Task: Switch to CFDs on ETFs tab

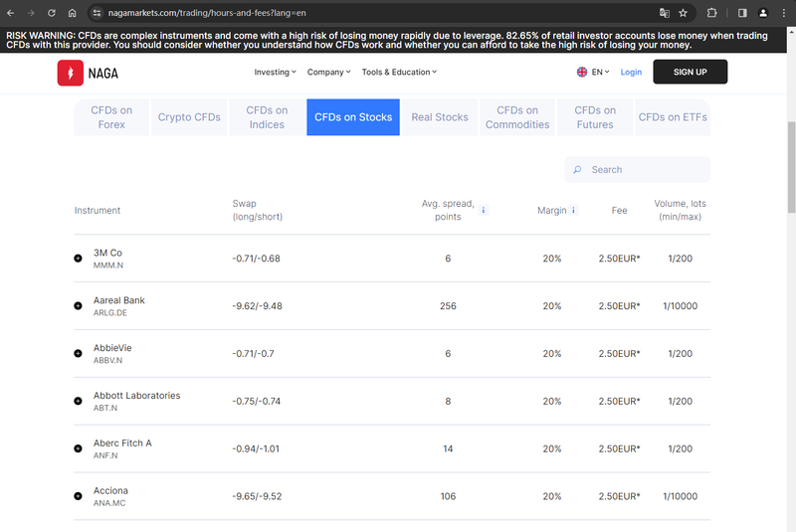Action: 673,117
